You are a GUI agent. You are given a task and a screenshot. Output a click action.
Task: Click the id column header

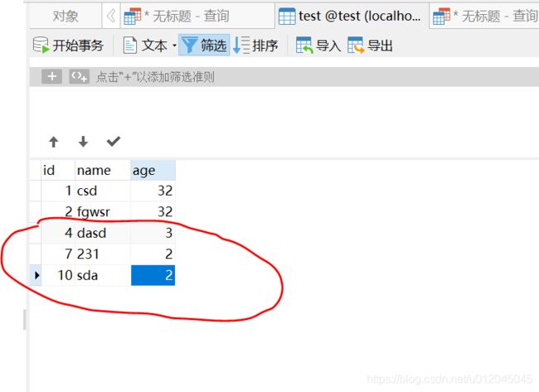coord(58,170)
